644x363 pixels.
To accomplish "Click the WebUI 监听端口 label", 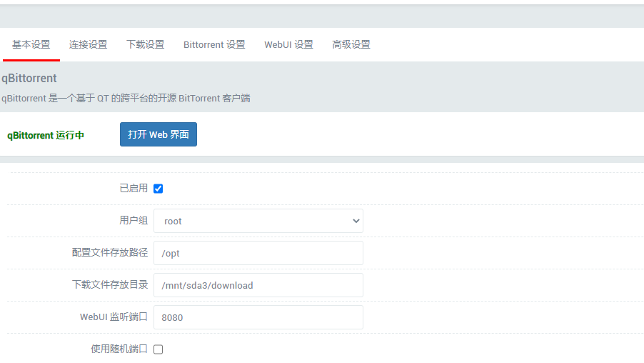I will click(x=114, y=317).
